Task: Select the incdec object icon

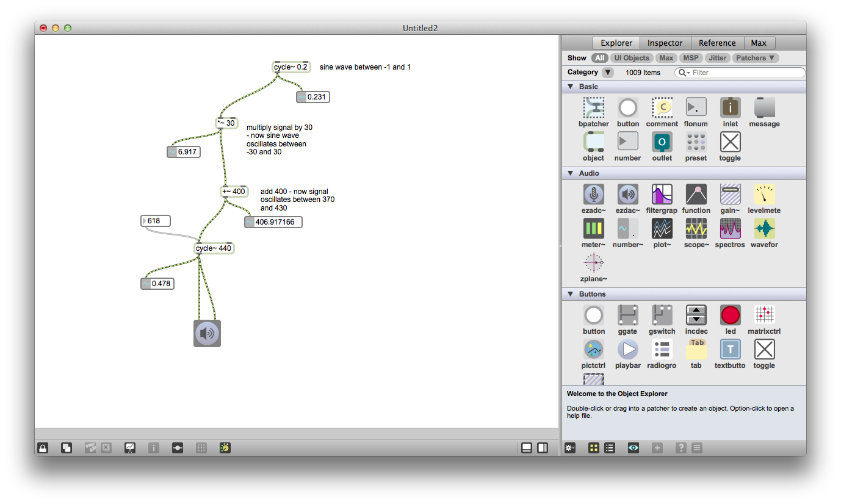Action: click(696, 315)
